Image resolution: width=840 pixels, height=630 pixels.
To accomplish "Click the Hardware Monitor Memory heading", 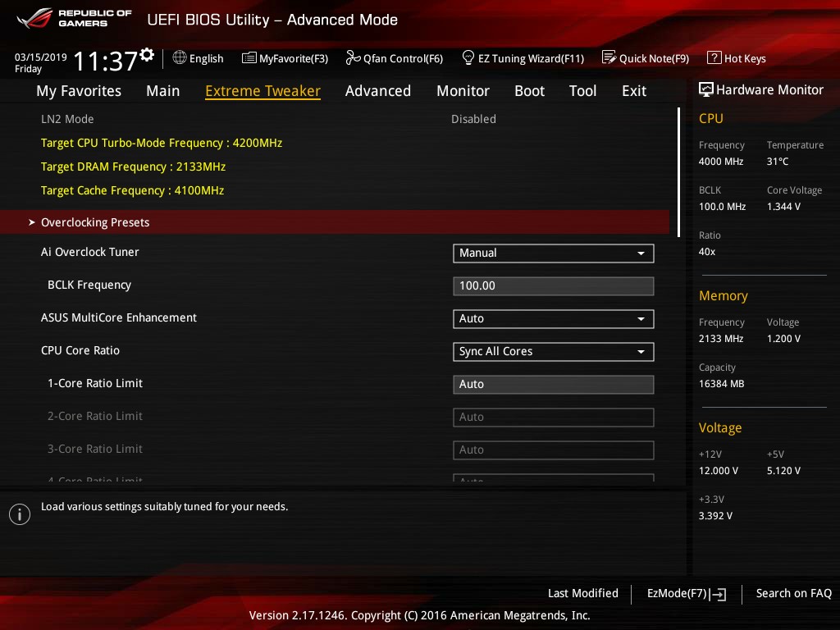I will tap(724, 295).
